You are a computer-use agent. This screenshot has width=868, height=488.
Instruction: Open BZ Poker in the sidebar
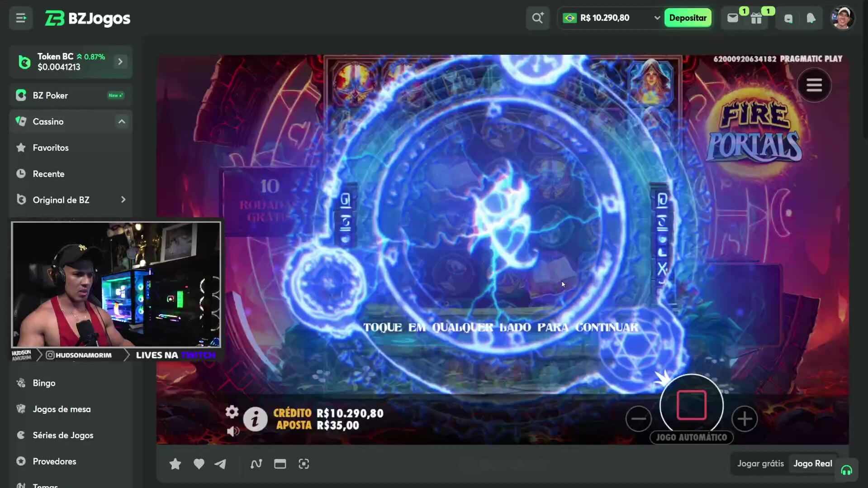71,96
